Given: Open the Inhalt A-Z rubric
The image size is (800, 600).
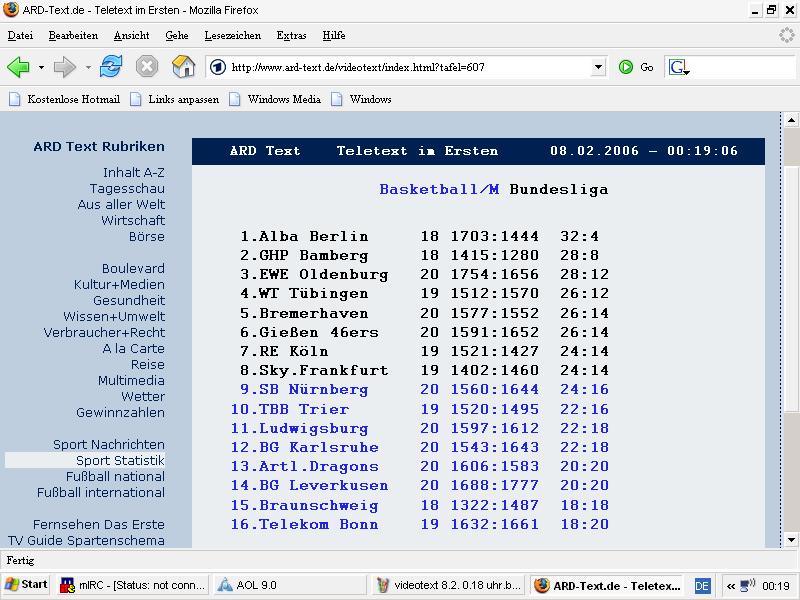Looking at the screenshot, I should click(134, 172).
